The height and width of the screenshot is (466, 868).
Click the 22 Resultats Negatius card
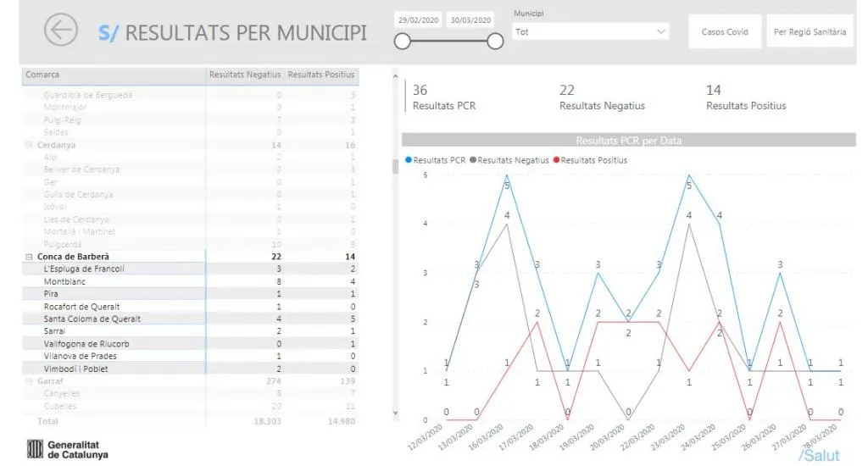click(602, 97)
